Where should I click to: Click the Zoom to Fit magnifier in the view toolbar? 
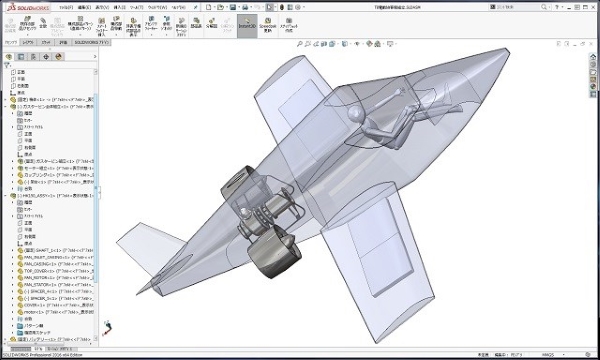click(300, 44)
